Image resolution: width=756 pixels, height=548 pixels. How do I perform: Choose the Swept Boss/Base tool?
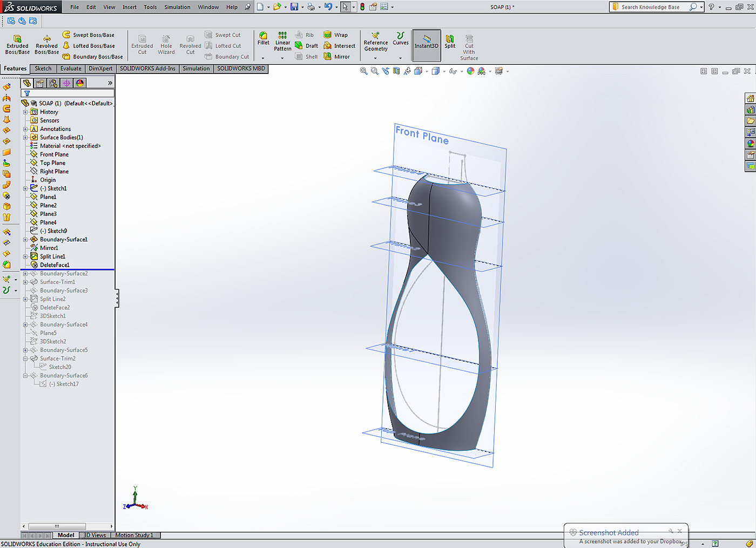pyautogui.click(x=89, y=35)
